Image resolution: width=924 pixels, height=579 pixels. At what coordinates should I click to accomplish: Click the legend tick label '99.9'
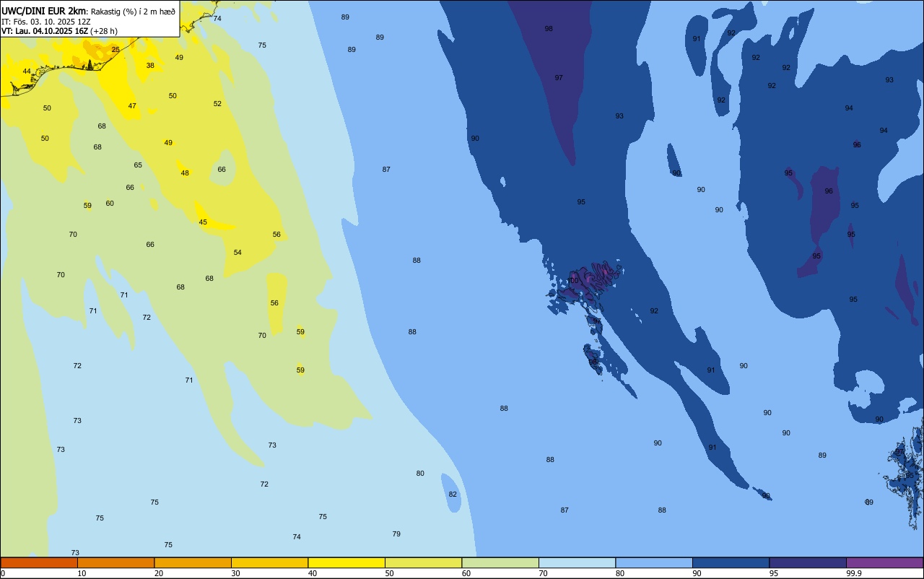click(854, 573)
